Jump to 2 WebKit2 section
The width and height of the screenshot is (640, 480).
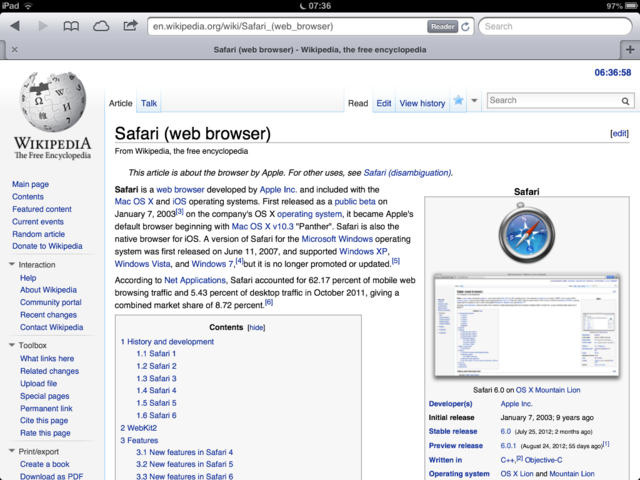(x=138, y=428)
